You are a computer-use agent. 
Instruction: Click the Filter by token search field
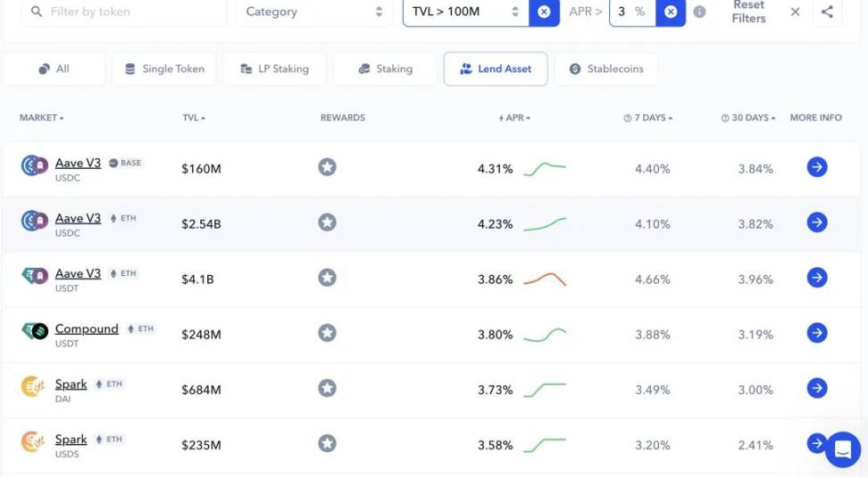[x=123, y=12]
